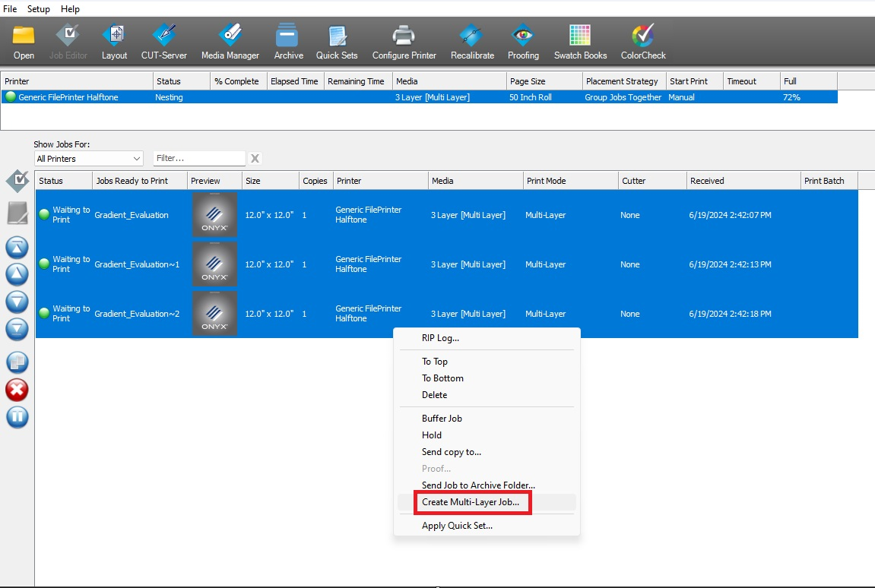Screen dimensions: 875x588
Task: Select Apply Quick Set in context menu
Action: (457, 526)
